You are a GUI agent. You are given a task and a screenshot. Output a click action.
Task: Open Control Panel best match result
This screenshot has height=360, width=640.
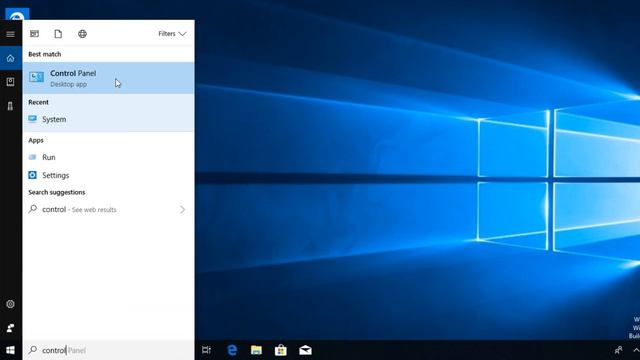coord(109,78)
